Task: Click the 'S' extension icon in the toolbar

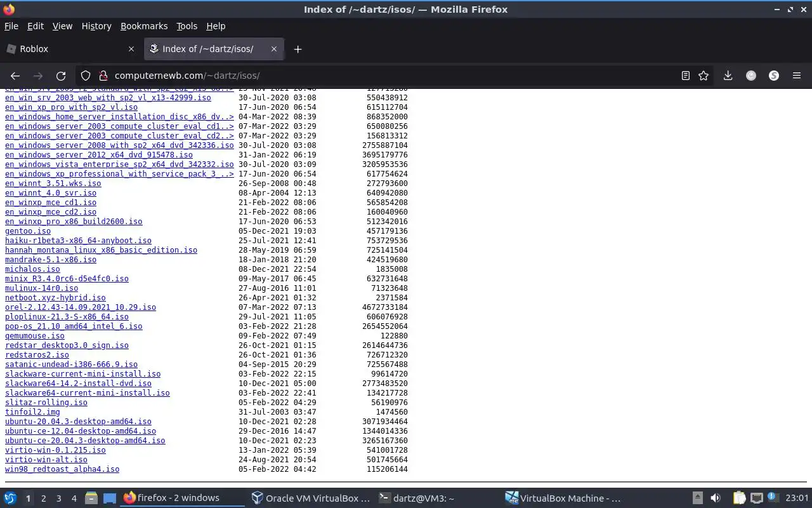Action: coord(774,76)
